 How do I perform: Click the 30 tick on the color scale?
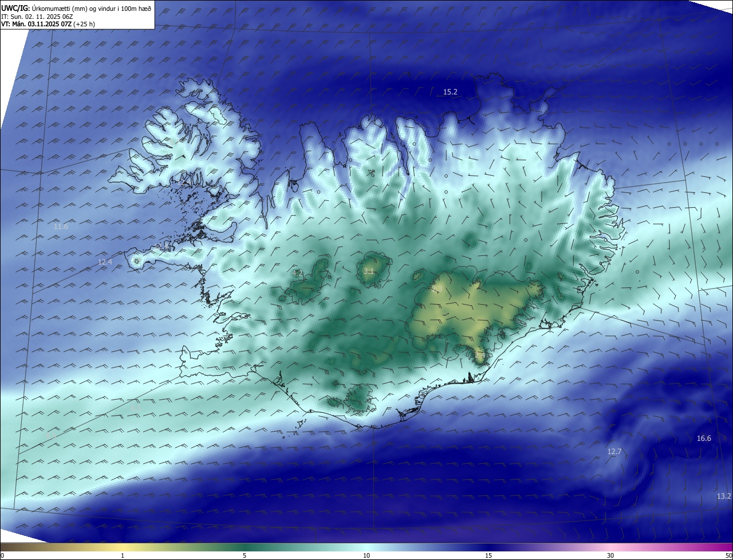610,555
